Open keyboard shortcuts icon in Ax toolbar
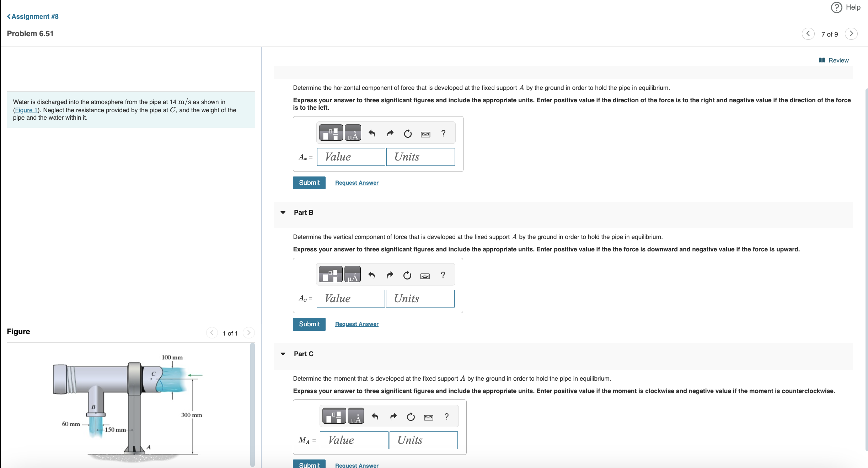This screenshot has width=868, height=468. pyautogui.click(x=425, y=134)
